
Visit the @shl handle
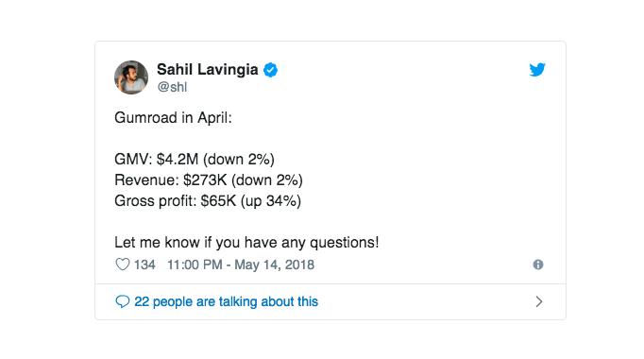tap(172, 87)
